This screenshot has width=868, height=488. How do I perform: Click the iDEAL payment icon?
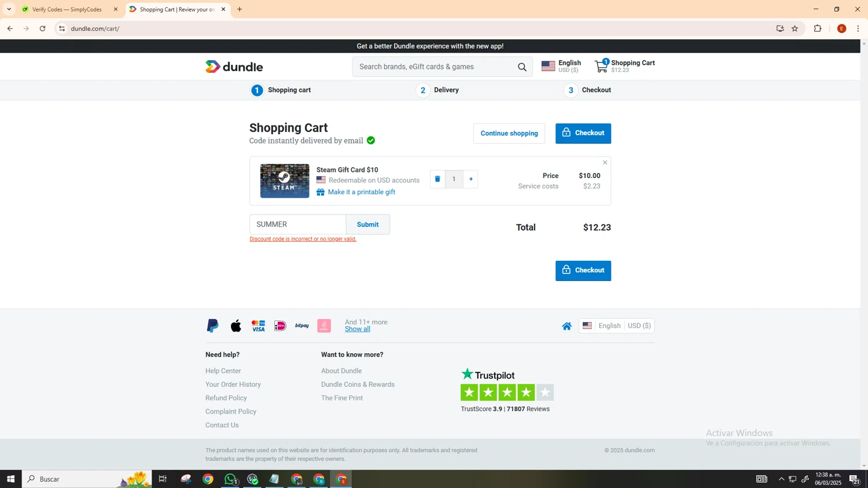[280, 326]
